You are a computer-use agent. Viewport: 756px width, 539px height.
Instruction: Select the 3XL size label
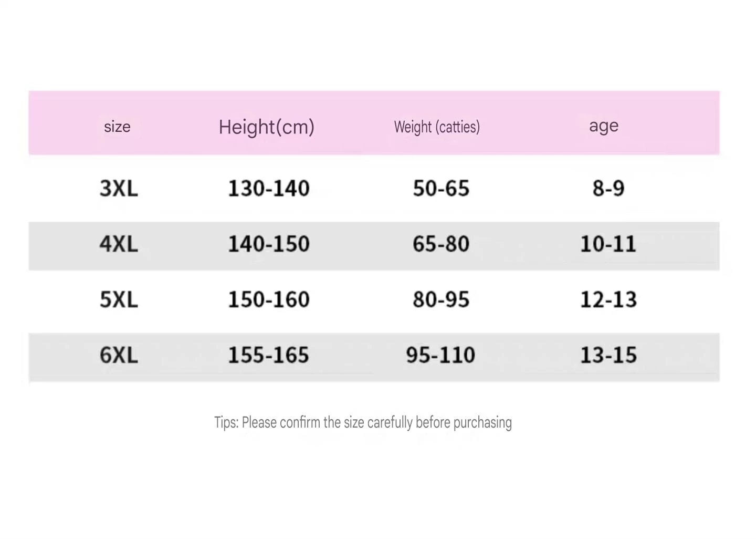pyautogui.click(x=119, y=188)
